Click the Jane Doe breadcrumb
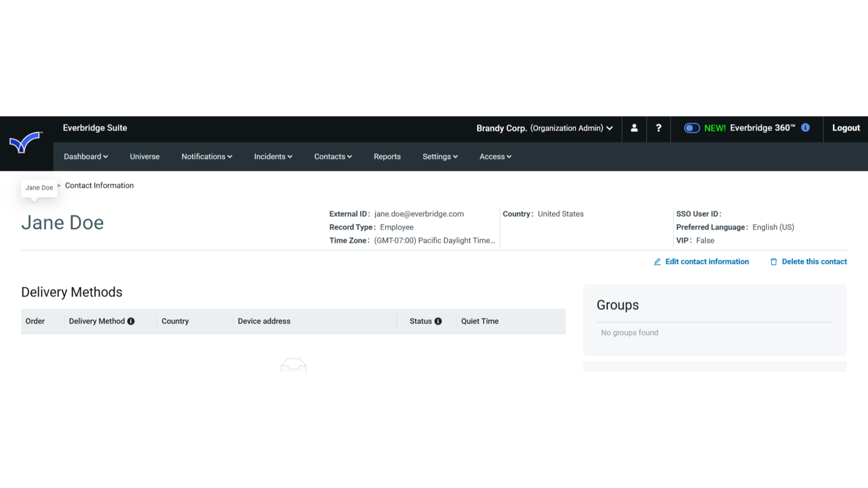This screenshot has width=868, height=488. tap(39, 188)
